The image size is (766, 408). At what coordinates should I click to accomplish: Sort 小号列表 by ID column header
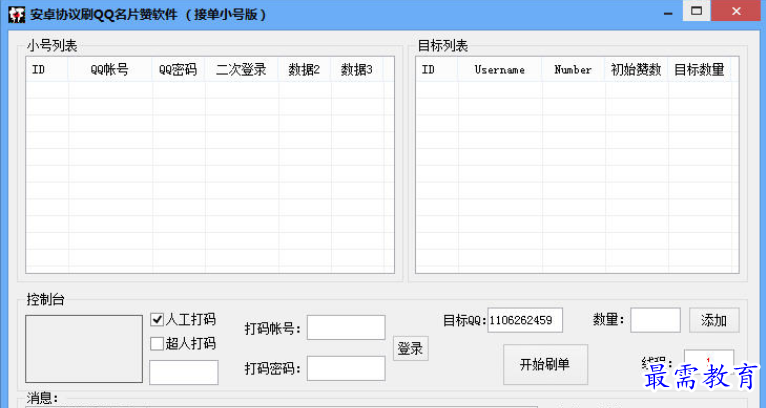click(x=47, y=69)
